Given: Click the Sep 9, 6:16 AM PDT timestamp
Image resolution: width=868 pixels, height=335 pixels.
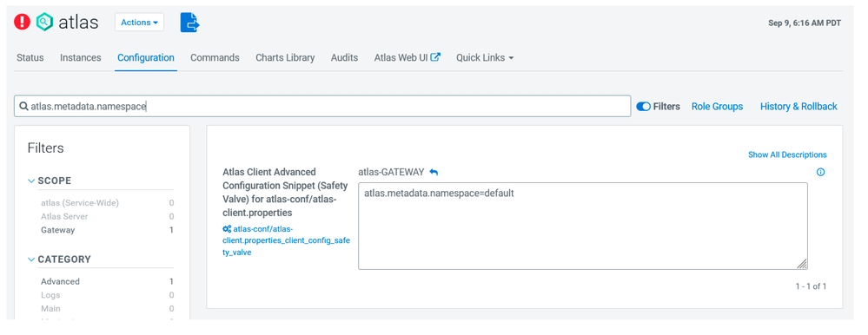Looking at the screenshot, I should click(x=805, y=23).
